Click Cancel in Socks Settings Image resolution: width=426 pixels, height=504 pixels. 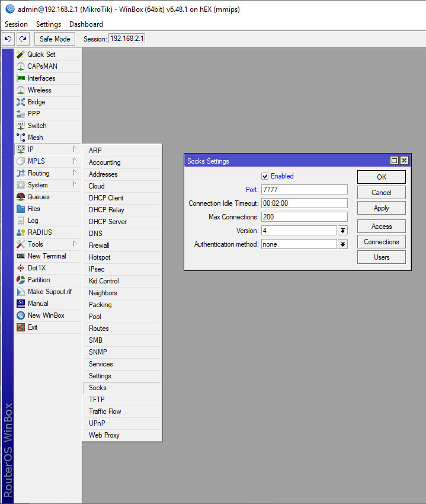click(382, 193)
